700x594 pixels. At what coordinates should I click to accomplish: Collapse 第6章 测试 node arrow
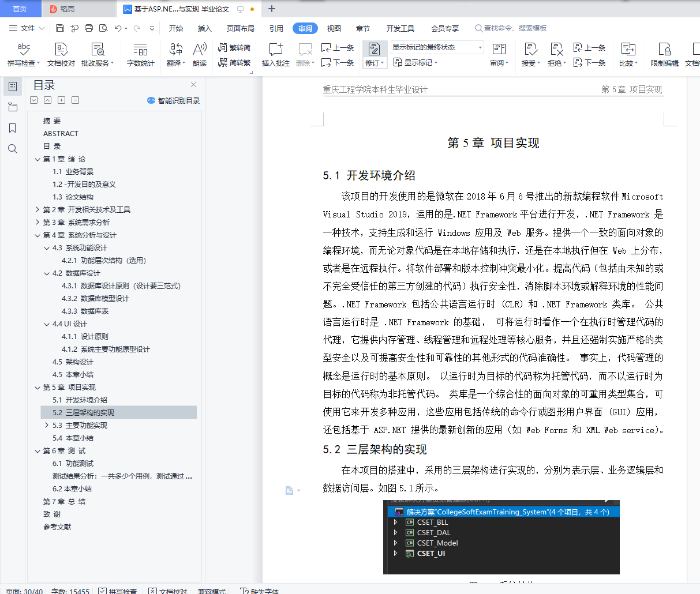coord(38,451)
